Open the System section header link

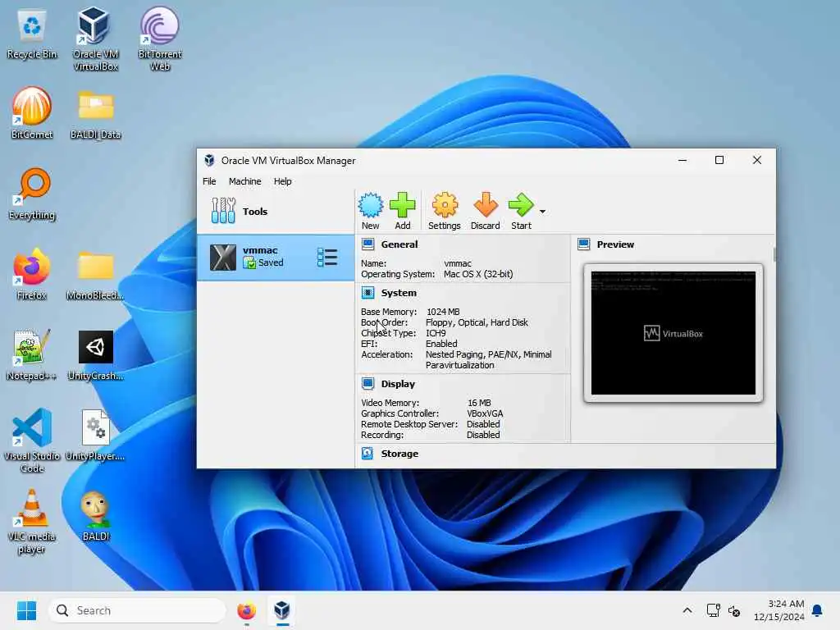(x=399, y=293)
